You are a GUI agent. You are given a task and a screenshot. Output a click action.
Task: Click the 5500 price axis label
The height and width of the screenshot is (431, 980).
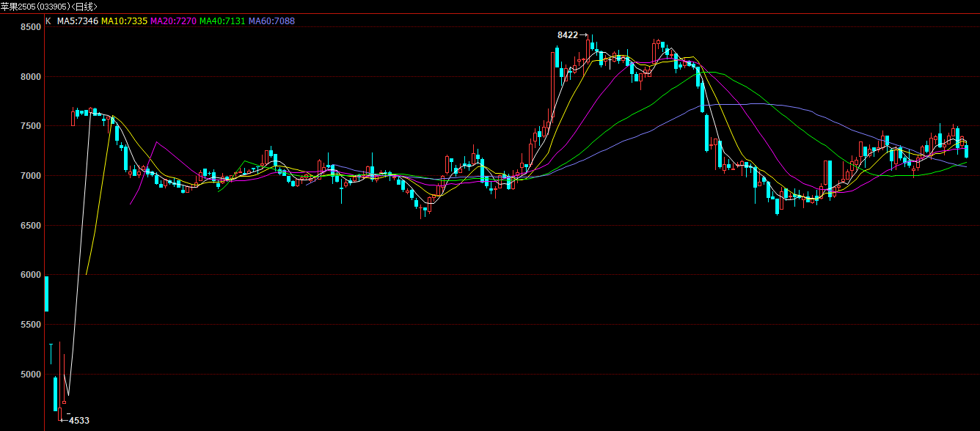[31, 325]
